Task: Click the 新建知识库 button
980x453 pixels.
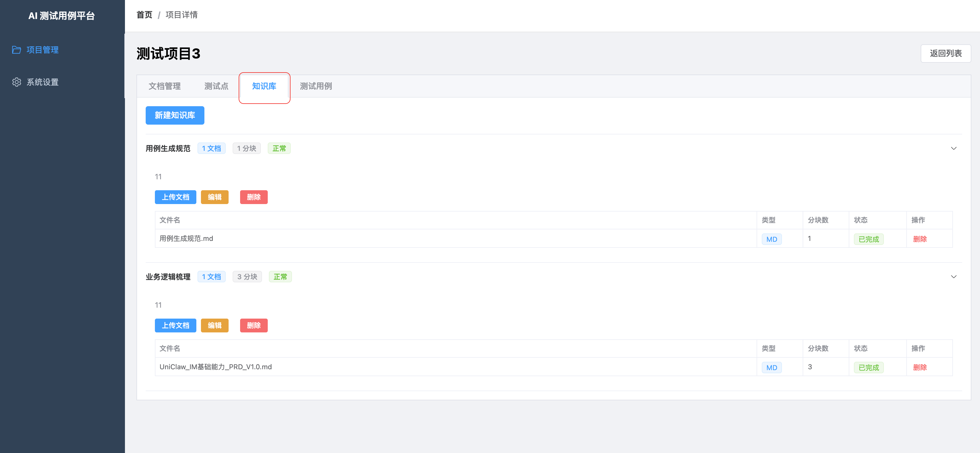Action: tap(175, 115)
